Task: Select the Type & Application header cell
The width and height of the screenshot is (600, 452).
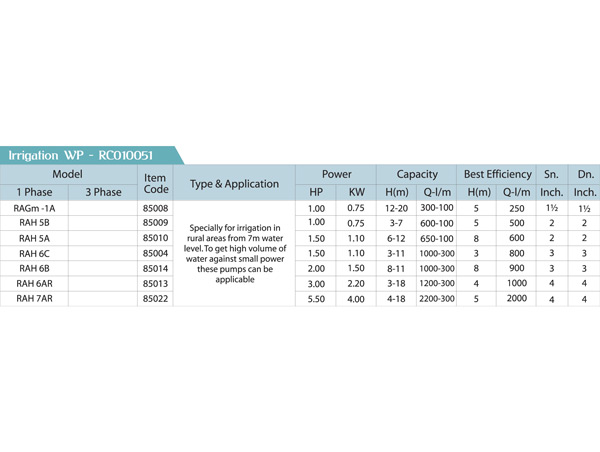Action: (234, 184)
